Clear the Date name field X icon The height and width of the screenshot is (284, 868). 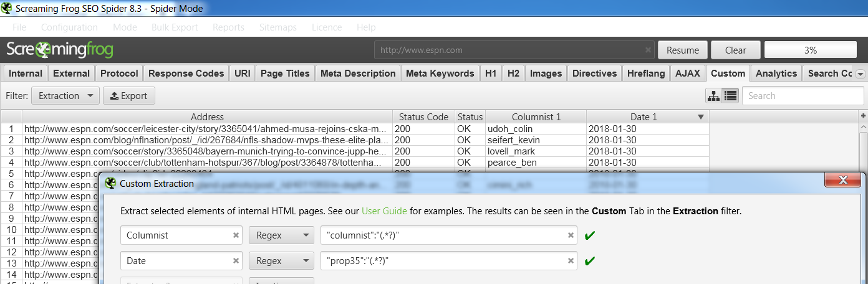point(236,260)
